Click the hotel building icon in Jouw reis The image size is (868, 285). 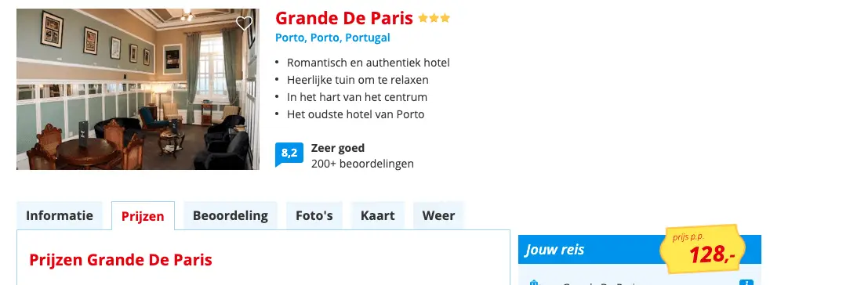534,283
